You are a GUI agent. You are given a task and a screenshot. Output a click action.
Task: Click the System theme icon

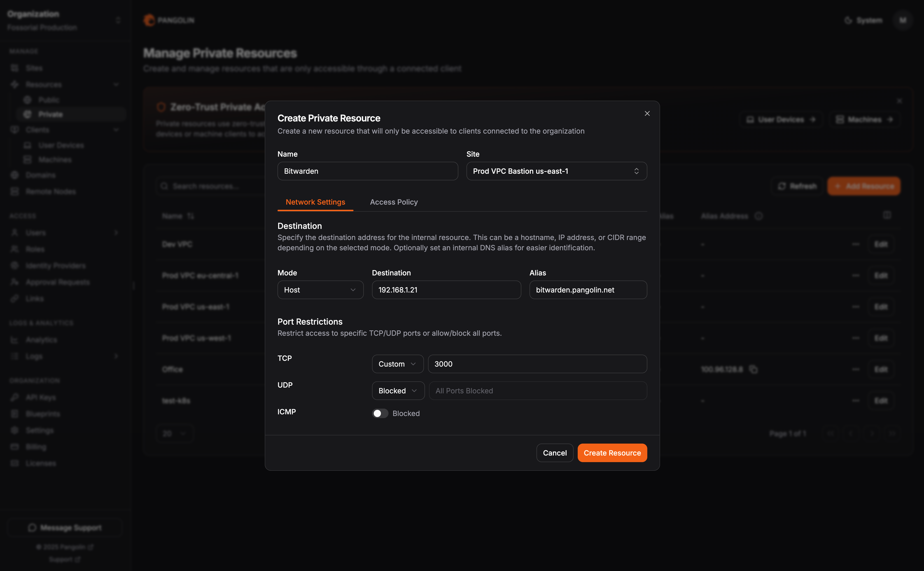tap(848, 20)
